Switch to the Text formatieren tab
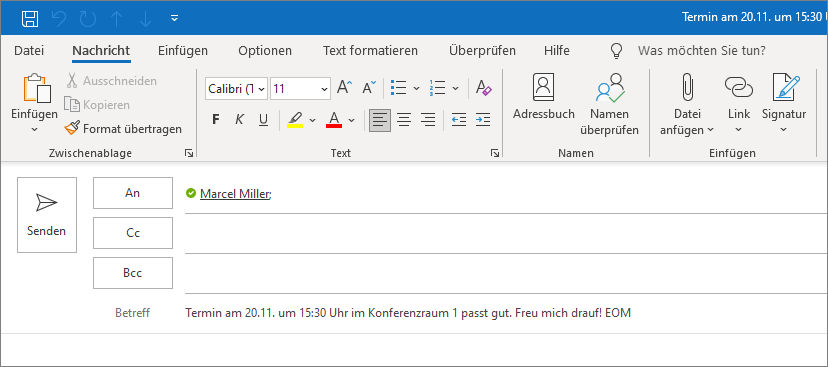This screenshot has height=367, width=828. [370, 51]
